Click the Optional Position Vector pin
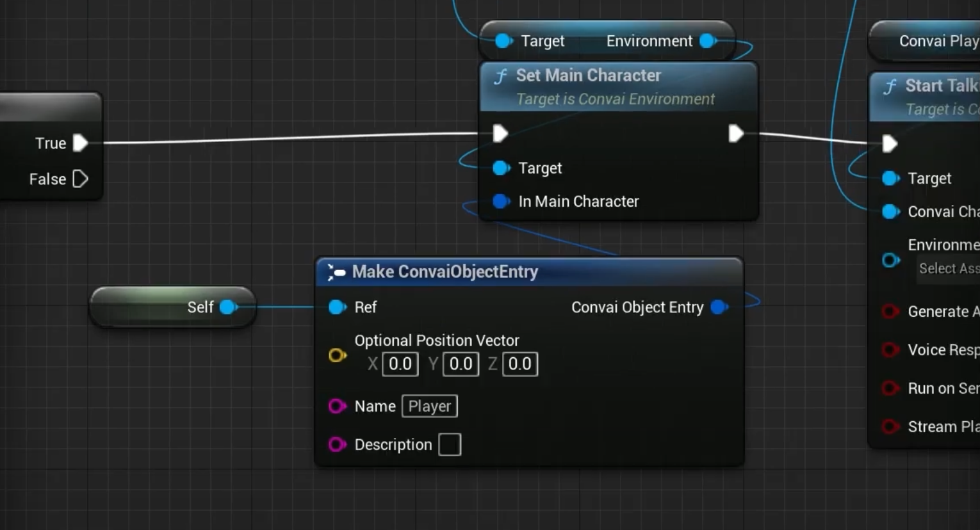The image size is (980, 530). [338, 355]
